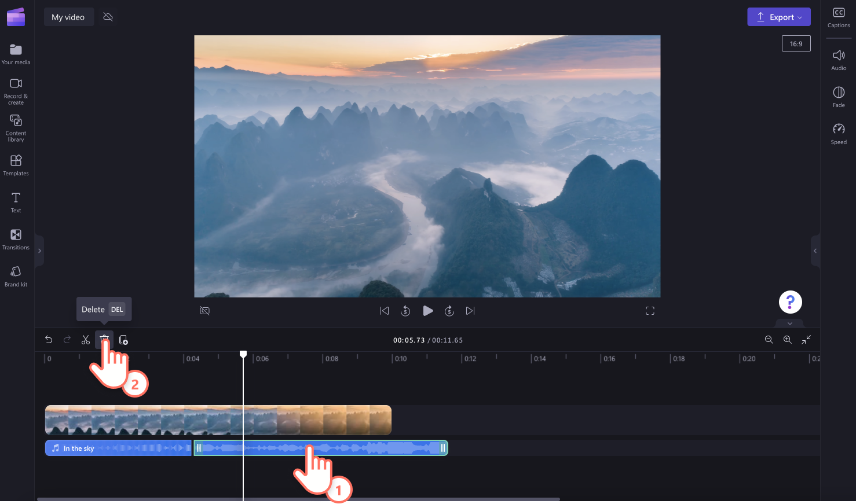Open Captions panel

tap(839, 17)
